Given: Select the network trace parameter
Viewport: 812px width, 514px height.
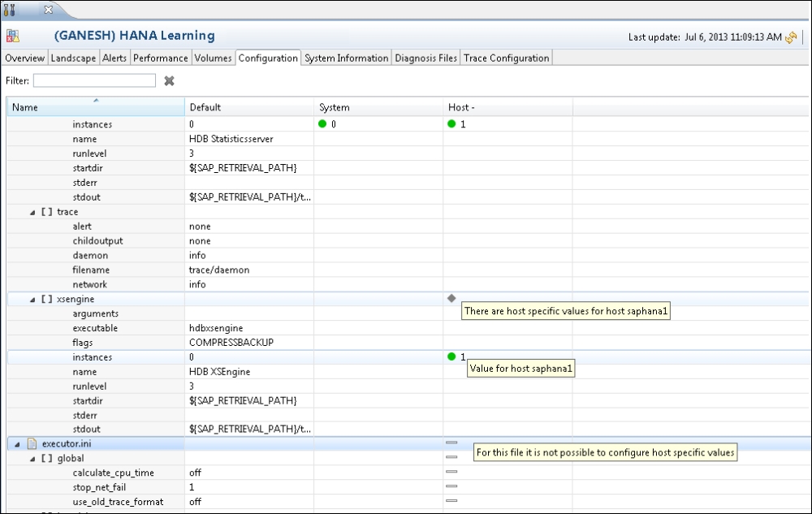Looking at the screenshot, I should (409, 284).
